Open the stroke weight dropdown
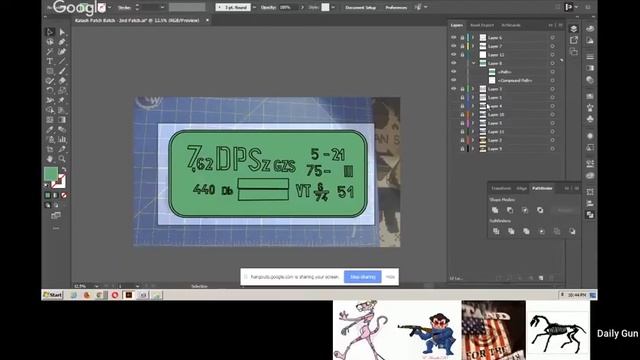This screenshot has height=360, width=640. pos(162,7)
